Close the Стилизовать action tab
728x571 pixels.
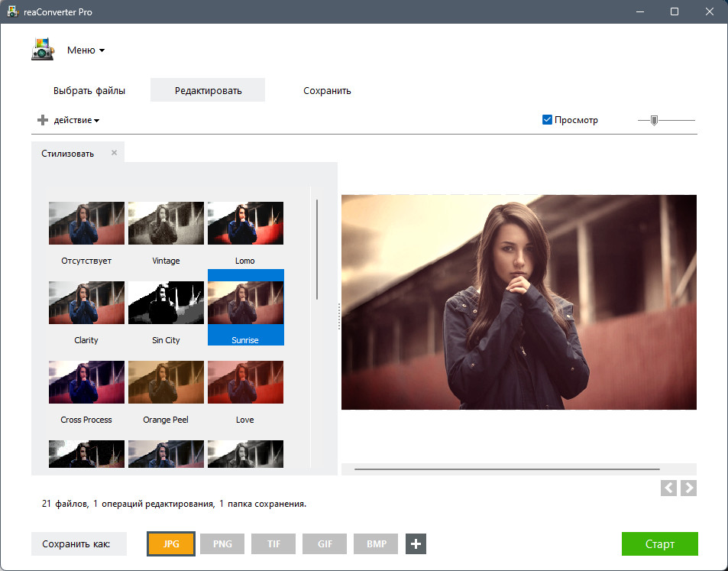tap(115, 152)
